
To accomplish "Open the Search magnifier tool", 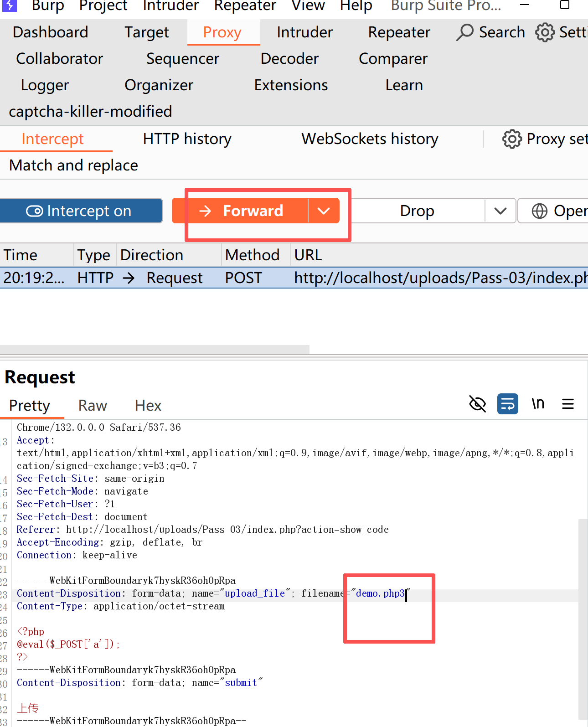I will tap(490, 32).
